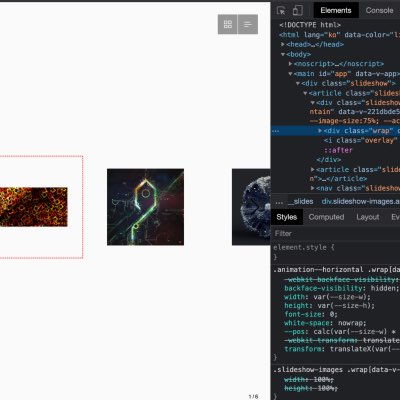This screenshot has width=400, height=400.
Task: Click the backface-visibility: hidden declaration
Action: tap(341, 288)
